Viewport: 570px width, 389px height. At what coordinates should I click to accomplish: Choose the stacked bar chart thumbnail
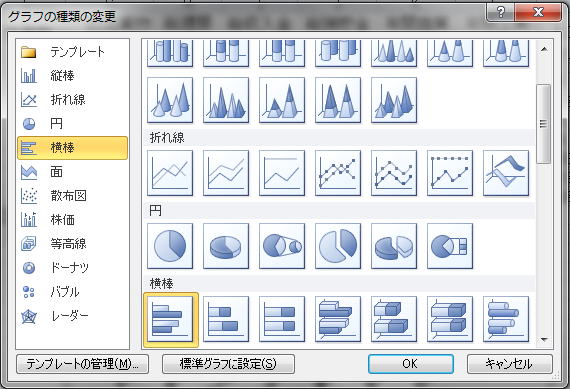click(226, 319)
